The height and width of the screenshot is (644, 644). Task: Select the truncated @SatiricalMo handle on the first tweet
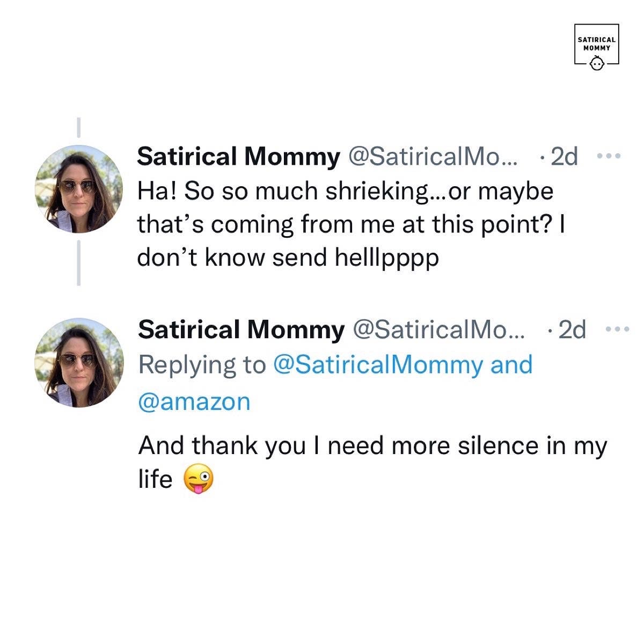(434, 157)
